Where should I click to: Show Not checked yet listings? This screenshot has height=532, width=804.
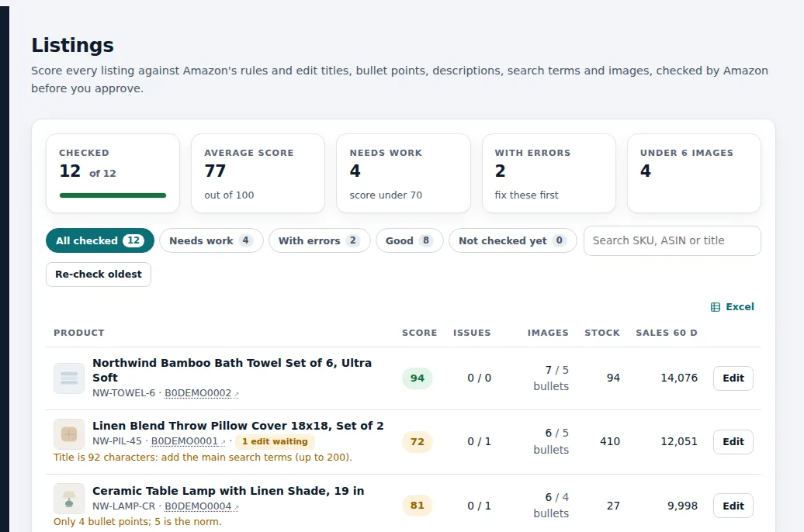pyautogui.click(x=513, y=240)
